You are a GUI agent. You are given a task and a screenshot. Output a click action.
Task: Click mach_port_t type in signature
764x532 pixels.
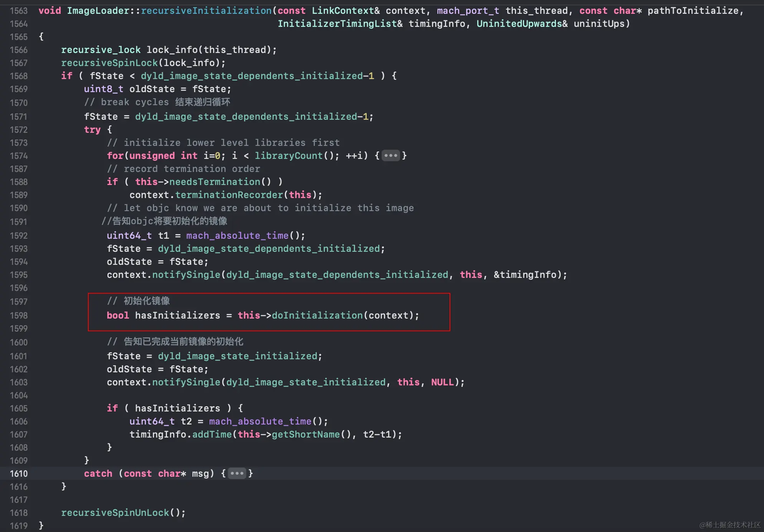pyautogui.click(x=468, y=11)
